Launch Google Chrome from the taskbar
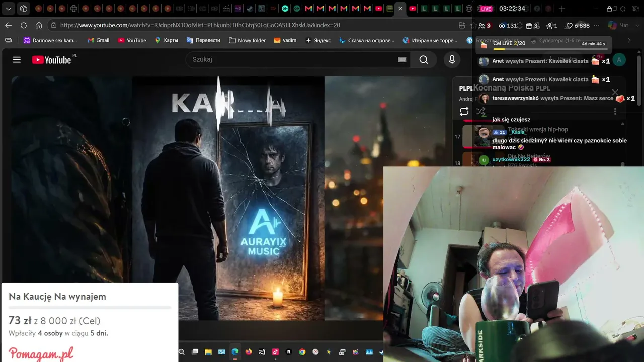Viewport: 644px width, 362px height. tap(302, 352)
